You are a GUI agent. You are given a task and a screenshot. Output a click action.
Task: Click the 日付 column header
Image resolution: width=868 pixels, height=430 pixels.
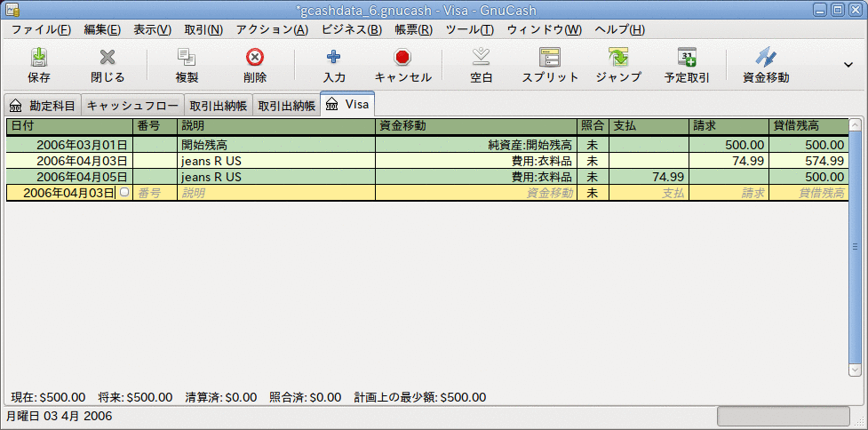[70, 127]
